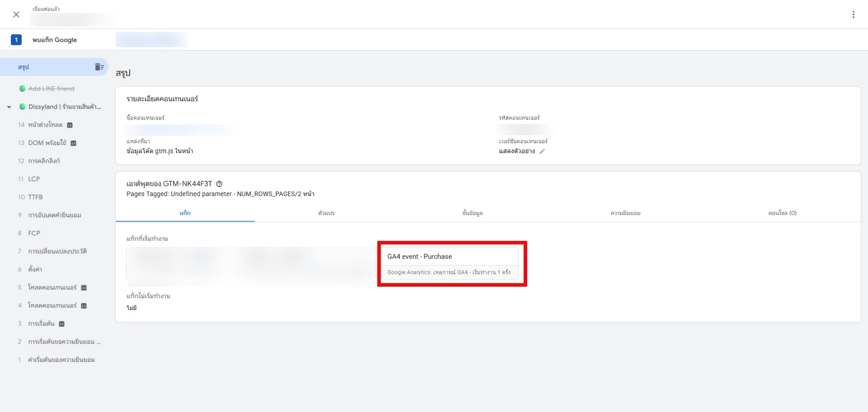
Task: Click the code icon beside การเริ่มต้น event 3
Action: (62, 324)
